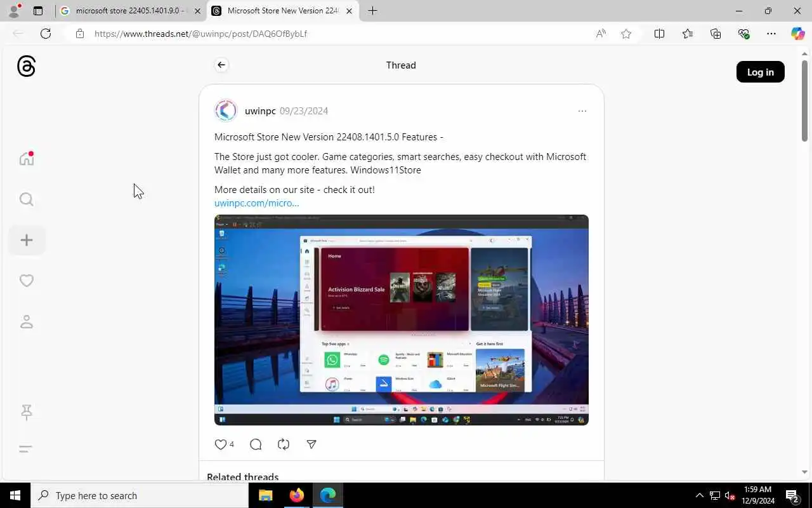812x508 pixels.
Task: Create a new thread with plus icon
Action: pyautogui.click(x=27, y=240)
